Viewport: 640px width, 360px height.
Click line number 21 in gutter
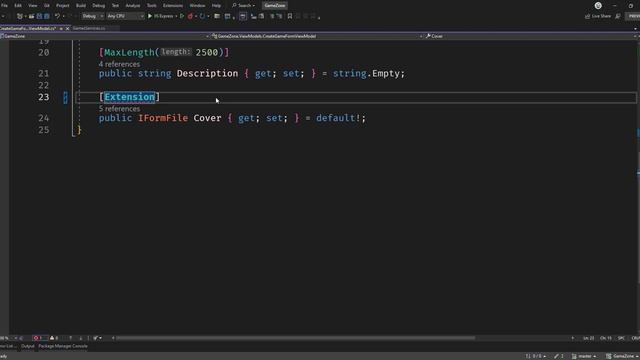(x=44, y=73)
